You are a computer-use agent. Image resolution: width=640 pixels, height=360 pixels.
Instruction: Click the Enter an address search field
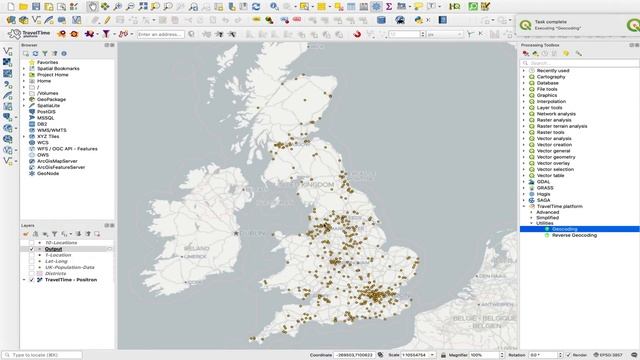point(160,34)
